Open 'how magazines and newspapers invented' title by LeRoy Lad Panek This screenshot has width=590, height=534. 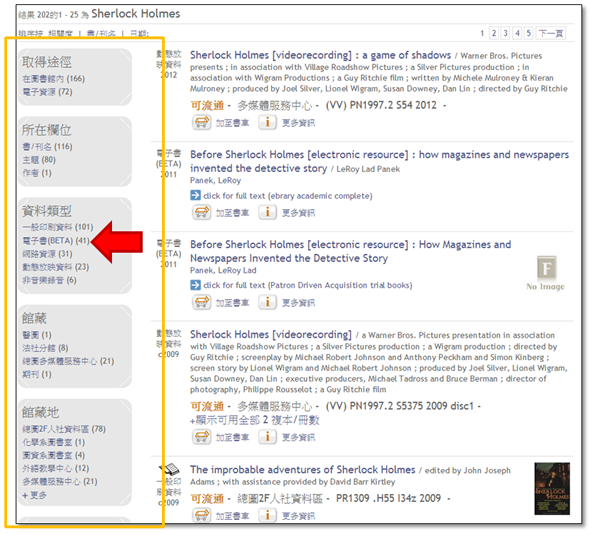pyautogui.click(x=379, y=161)
